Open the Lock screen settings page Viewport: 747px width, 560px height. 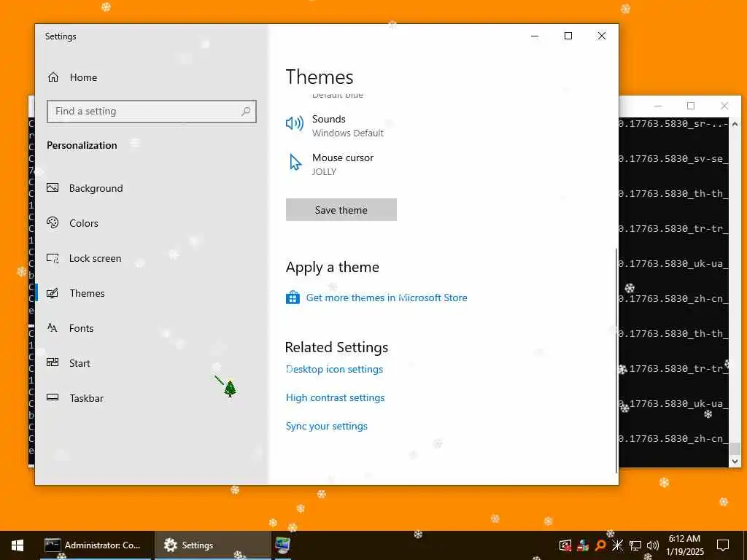(96, 258)
